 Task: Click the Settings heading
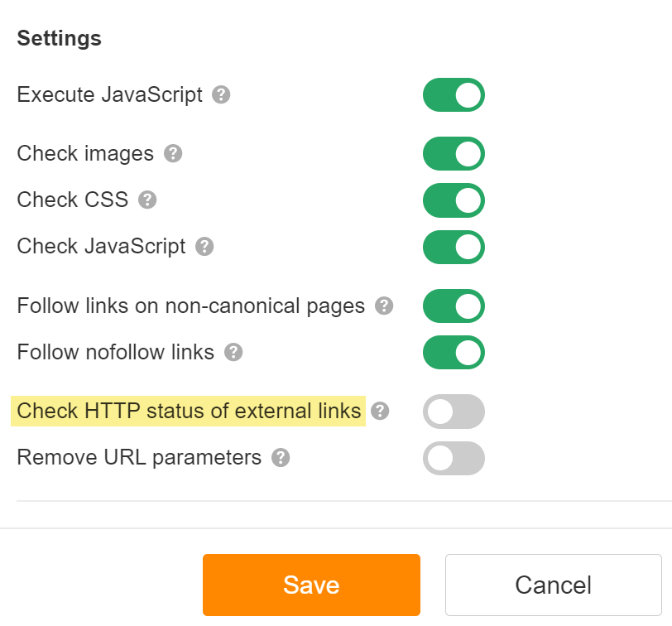tap(59, 38)
